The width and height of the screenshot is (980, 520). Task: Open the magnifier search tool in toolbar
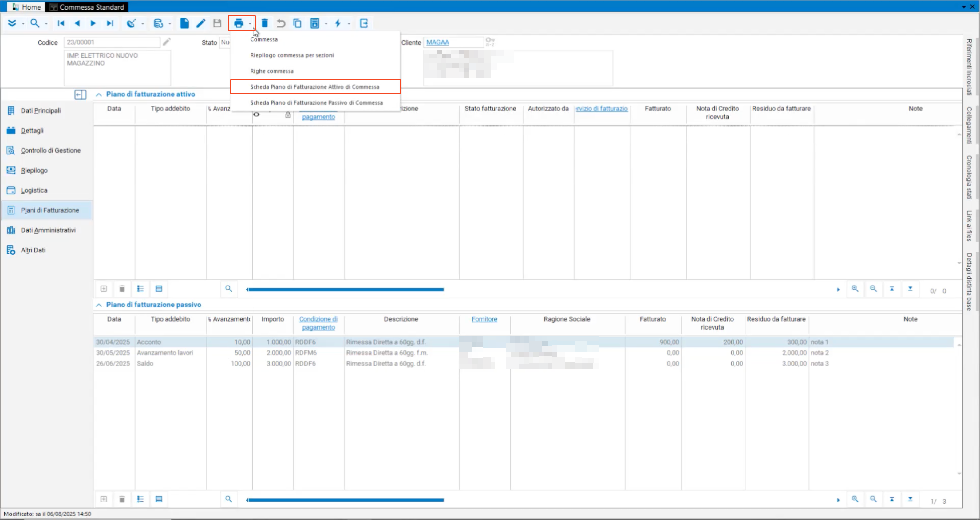tap(35, 23)
